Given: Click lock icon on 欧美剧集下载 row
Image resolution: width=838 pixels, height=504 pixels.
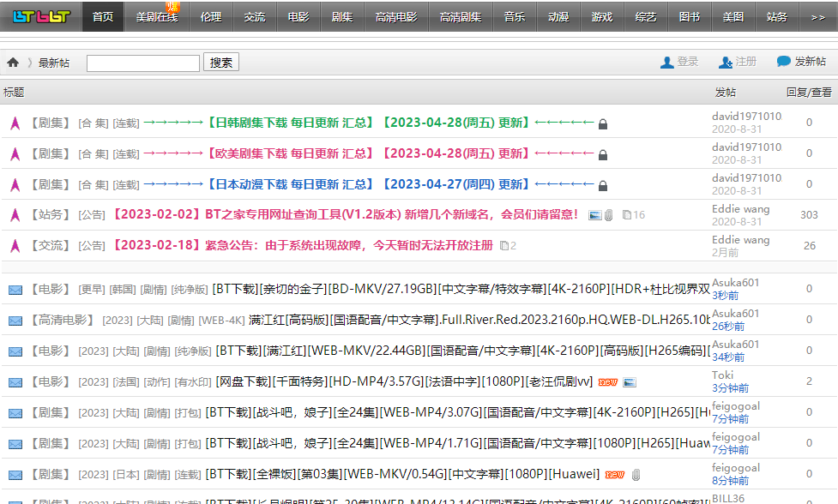Looking at the screenshot, I should pos(603,155).
